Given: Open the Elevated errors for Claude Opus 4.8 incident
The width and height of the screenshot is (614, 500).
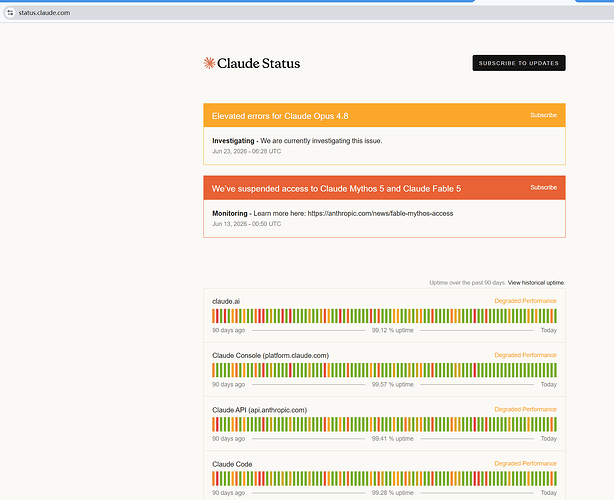Looking at the screenshot, I should pyautogui.click(x=280, y=116).
